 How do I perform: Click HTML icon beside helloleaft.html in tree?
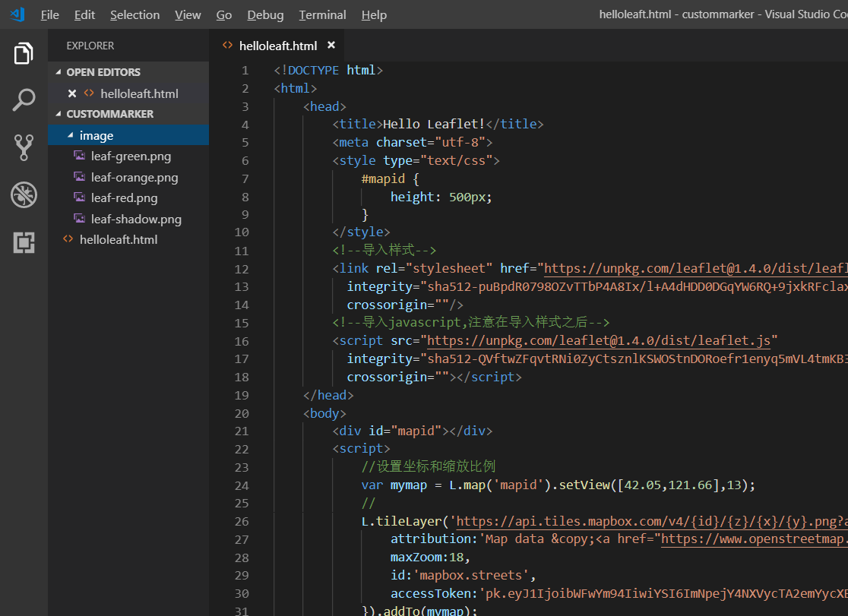(68, 239)
